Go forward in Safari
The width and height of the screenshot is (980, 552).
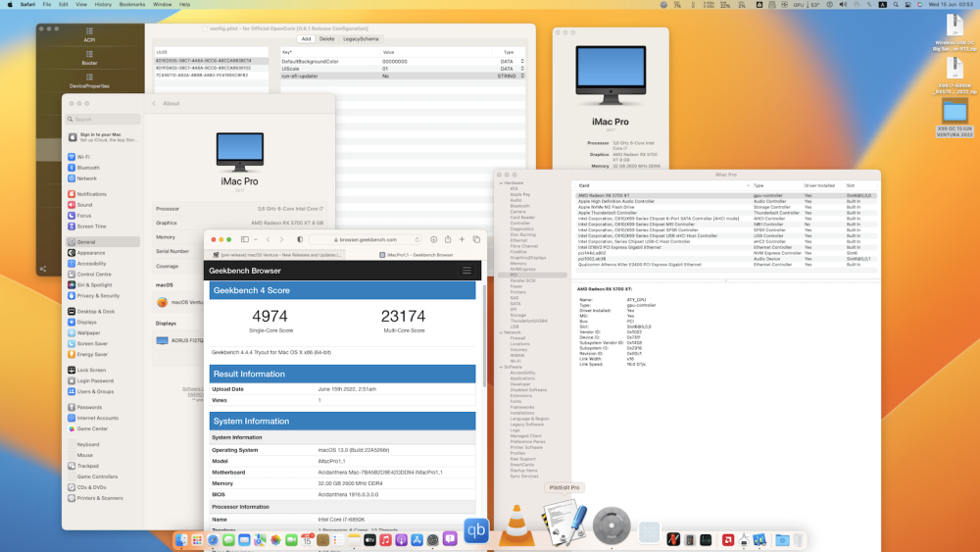tap(282, 239)
